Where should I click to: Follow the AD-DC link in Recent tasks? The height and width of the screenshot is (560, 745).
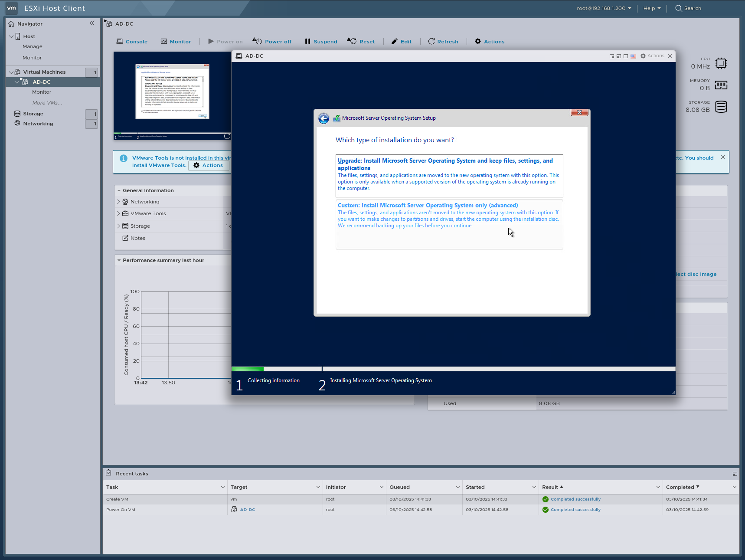click(247, 509)
